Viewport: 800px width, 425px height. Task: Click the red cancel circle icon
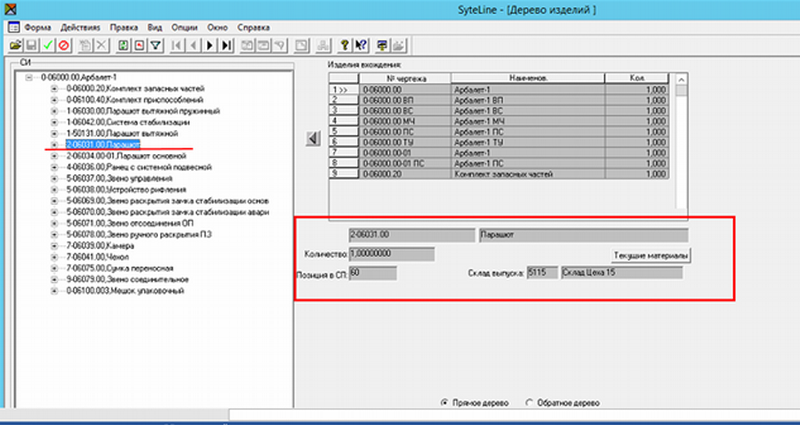pyautogui.click(x=62, y=45)
